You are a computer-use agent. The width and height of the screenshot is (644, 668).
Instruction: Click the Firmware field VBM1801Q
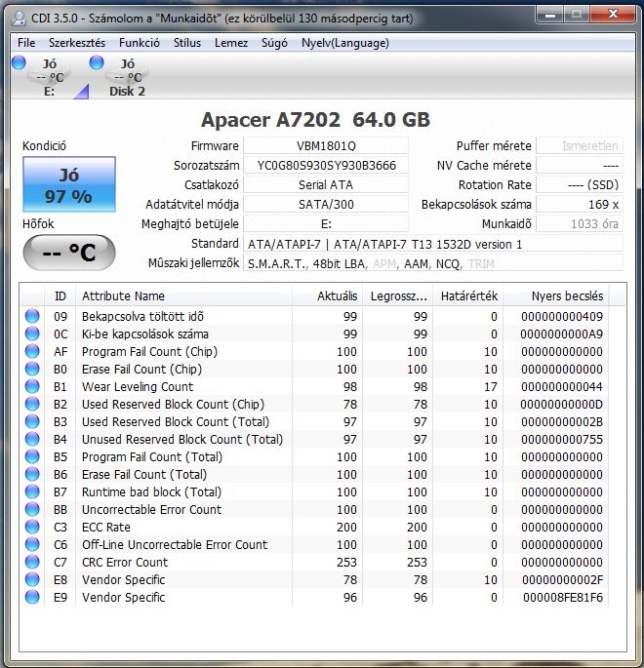[326, 146]
